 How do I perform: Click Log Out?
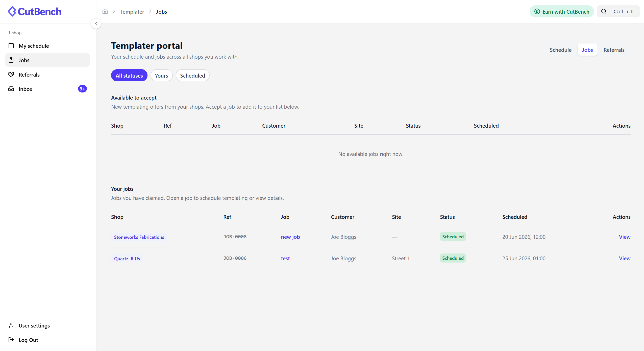47,340
